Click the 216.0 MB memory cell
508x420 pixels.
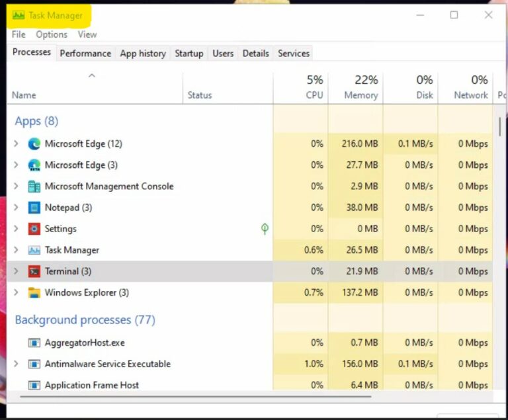(355, 144)
